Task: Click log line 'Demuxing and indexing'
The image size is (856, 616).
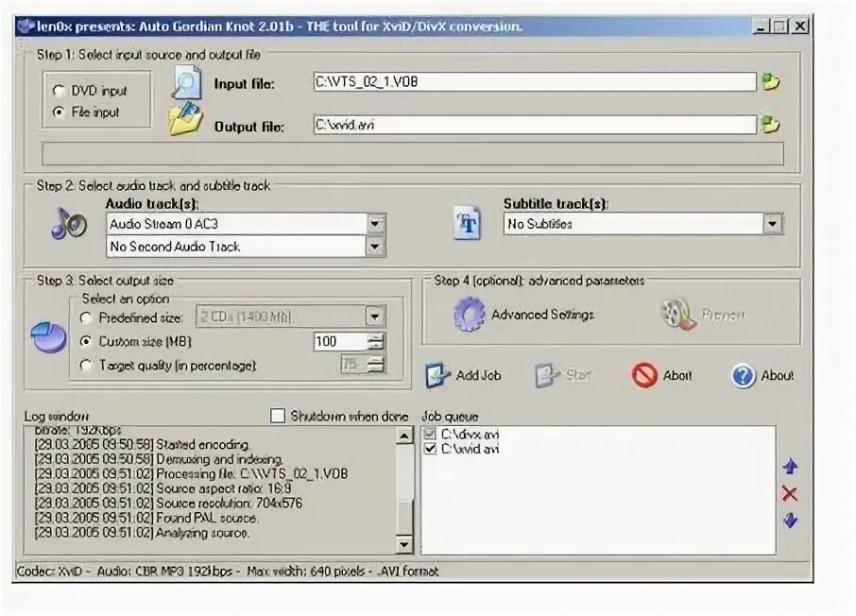Action: 159,459
